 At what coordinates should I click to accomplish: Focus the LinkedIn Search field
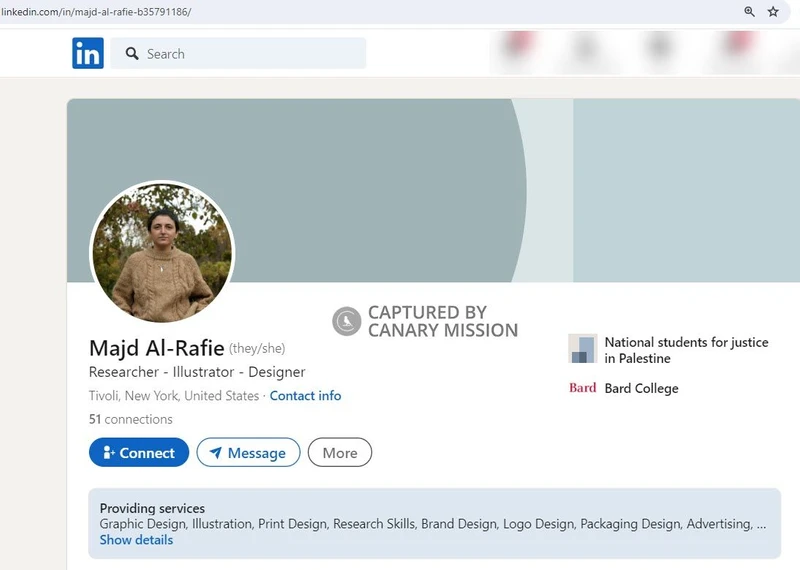coord(238,53)
